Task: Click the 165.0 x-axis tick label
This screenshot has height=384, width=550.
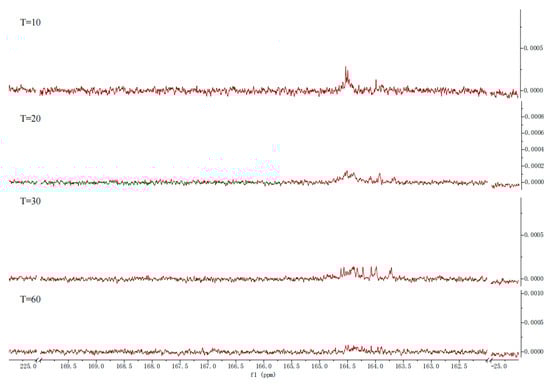Action: point(320,366)
